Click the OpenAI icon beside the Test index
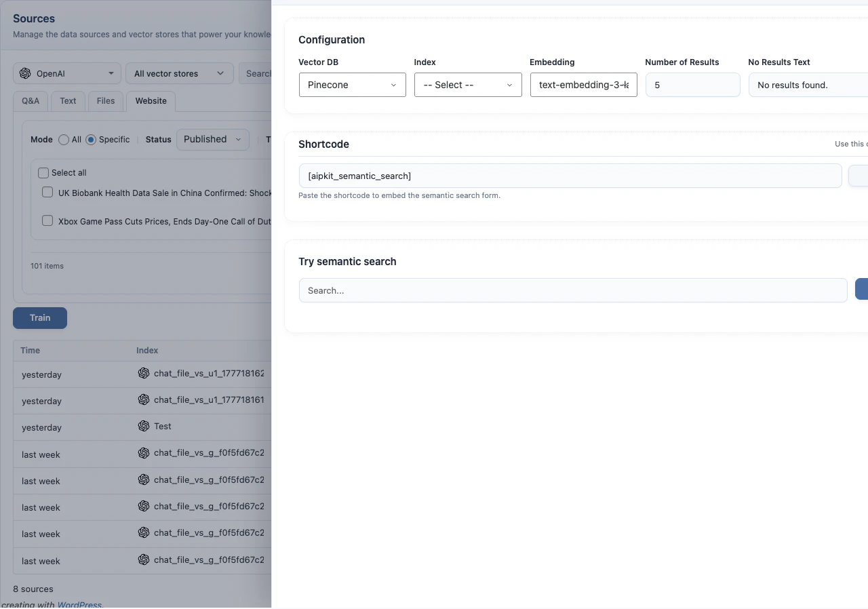Image resolution: width=868 pixels, height=609 pixels. point(143,427)
